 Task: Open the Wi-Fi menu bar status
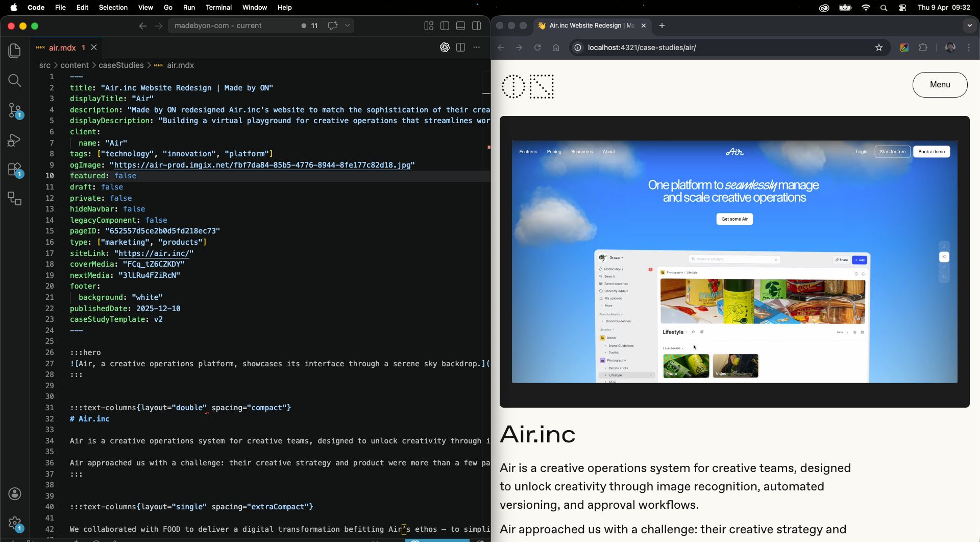coord(866,8)
